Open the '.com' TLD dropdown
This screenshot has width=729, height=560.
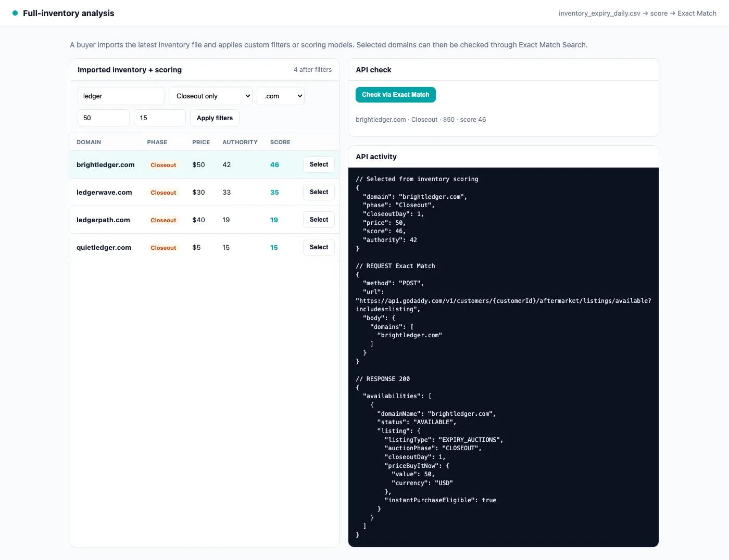[x=281, y=96]
